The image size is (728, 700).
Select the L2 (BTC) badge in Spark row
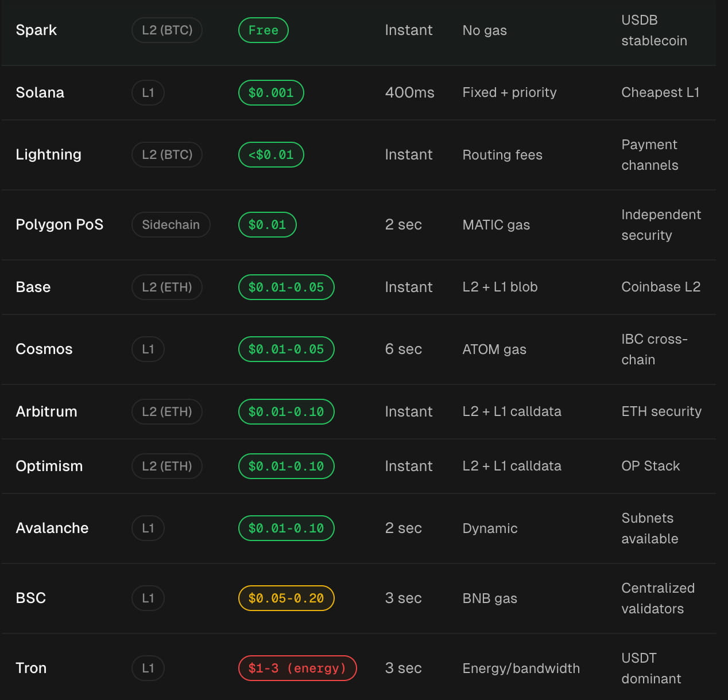[167, 30]
